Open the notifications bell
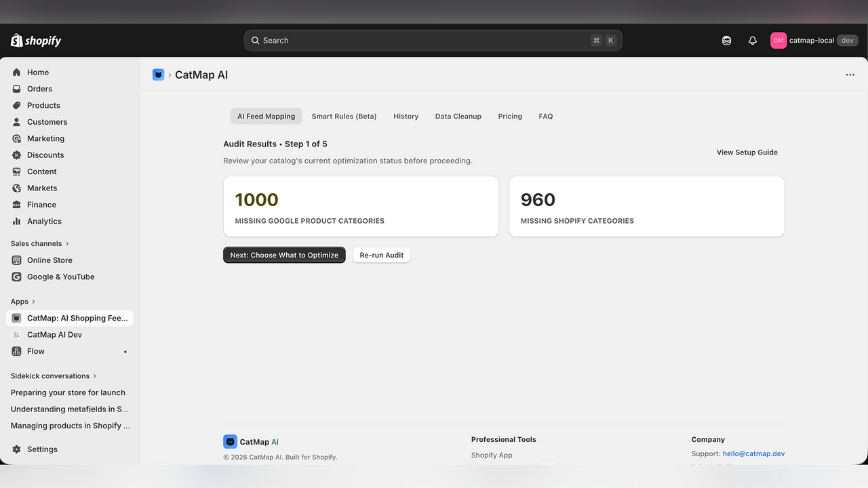Image resolution: width=868 pixels, height=488 pixels. [753, 41]
